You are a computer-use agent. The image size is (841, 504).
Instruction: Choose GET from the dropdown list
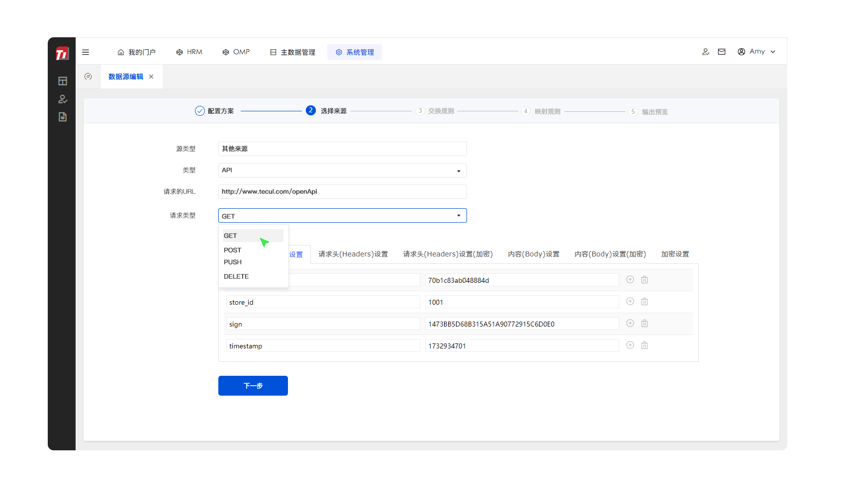click(253, 236)
